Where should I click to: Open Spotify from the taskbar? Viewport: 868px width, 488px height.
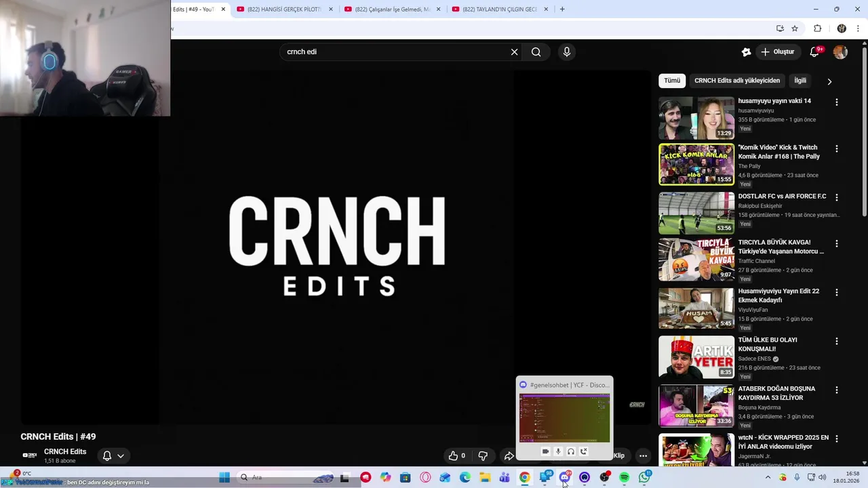(625, 478)
